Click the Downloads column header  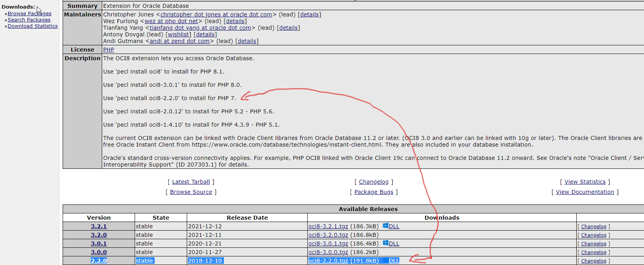(442, 218)
